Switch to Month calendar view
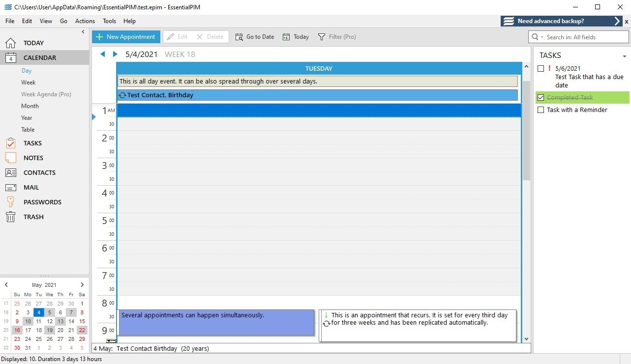Image resolution: width=631 pixels, height=364 pixels. (x=30, y=106)
